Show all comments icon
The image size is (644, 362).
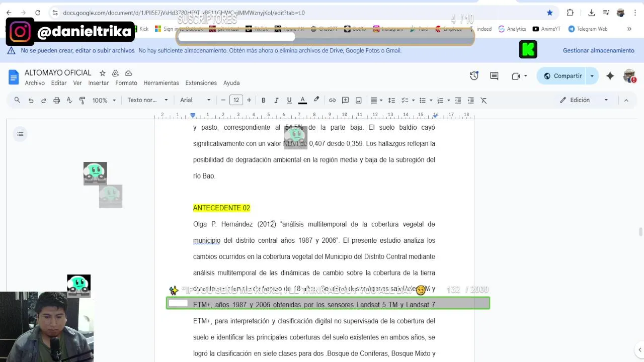coord(494,76)
